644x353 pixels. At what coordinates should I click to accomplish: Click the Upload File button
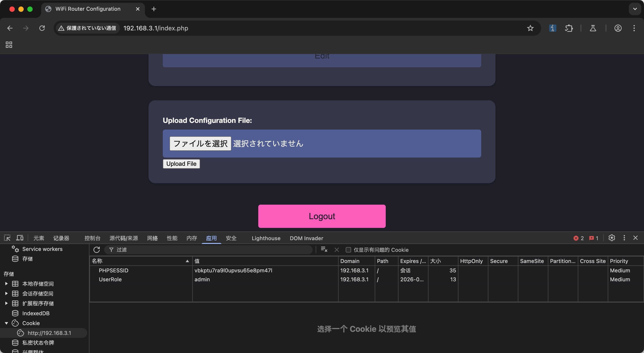click(x=181, y=164)
